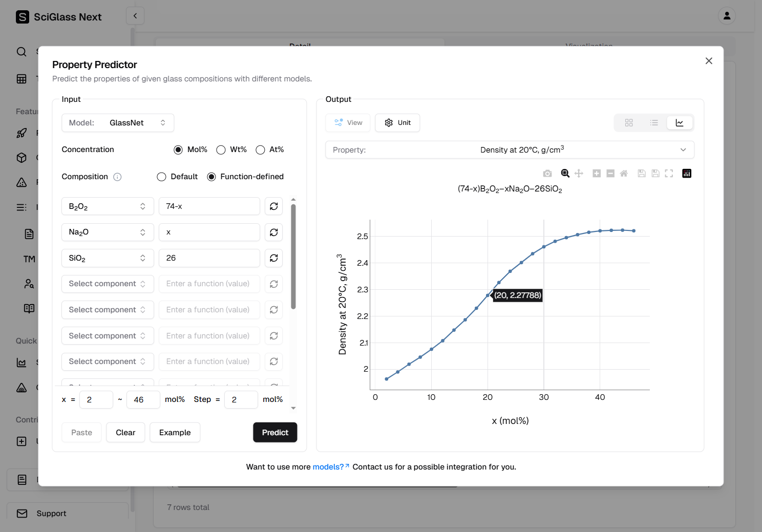Open the SiO2 component selector

point(108,258)
